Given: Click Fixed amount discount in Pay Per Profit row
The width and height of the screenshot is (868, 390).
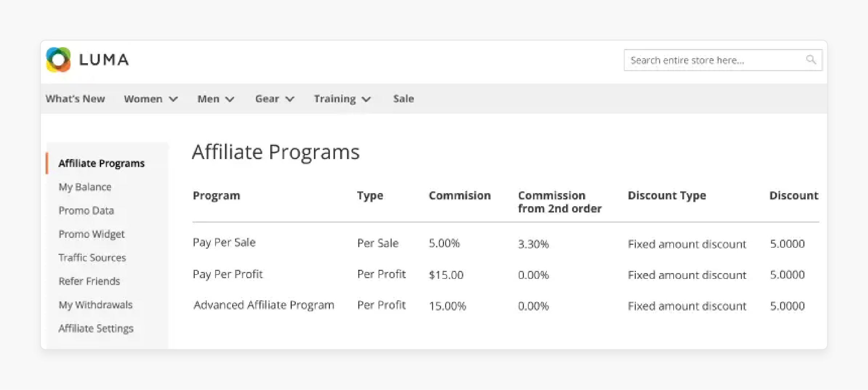Looking at the screenshot, I should pos(687,275).
